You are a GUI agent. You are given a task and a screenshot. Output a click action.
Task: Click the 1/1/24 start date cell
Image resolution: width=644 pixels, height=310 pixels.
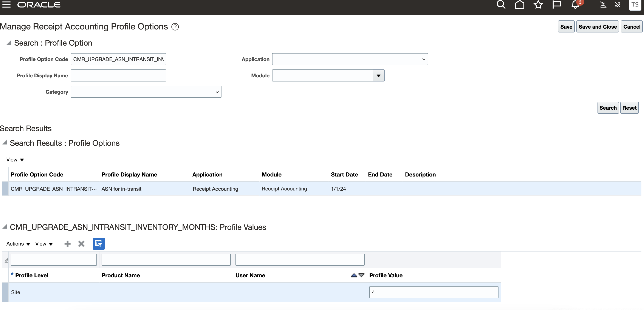click(338, 189)
